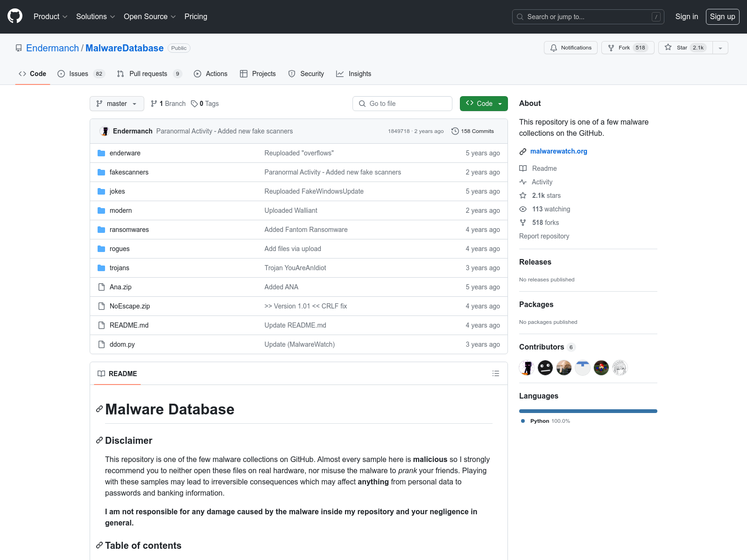Click the book icon next to Readme

[523, 168]
